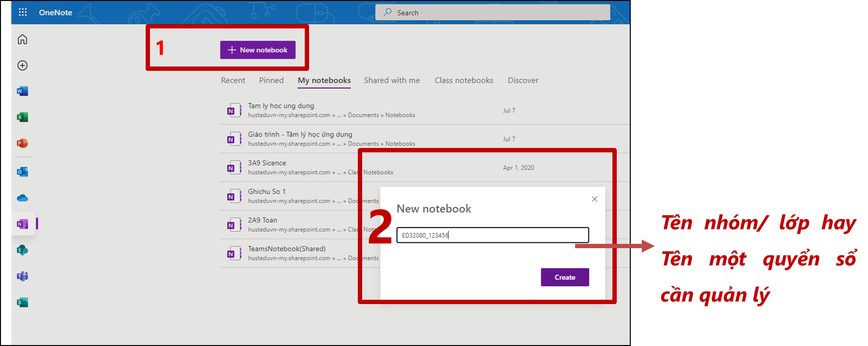This screenshot has height=346, width=868.
Task: Click the Search box in header
Action: tap(492, 13)
